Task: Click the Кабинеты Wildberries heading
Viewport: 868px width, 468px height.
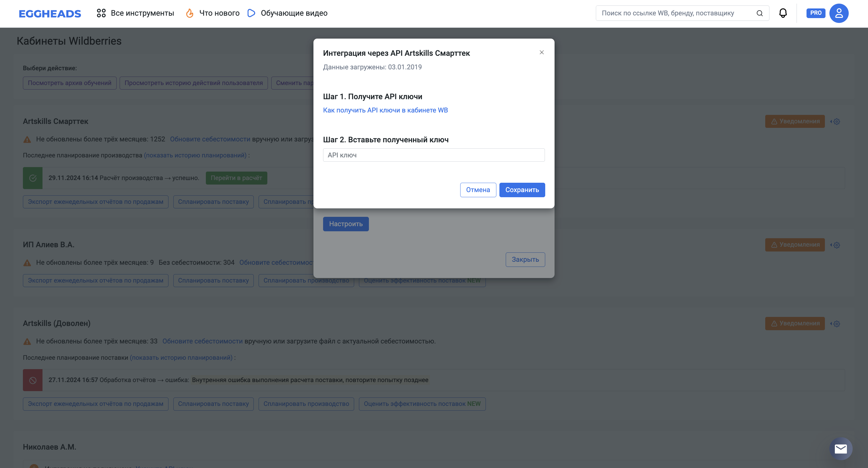Action: pyautogui.click(x=69, y=41)
